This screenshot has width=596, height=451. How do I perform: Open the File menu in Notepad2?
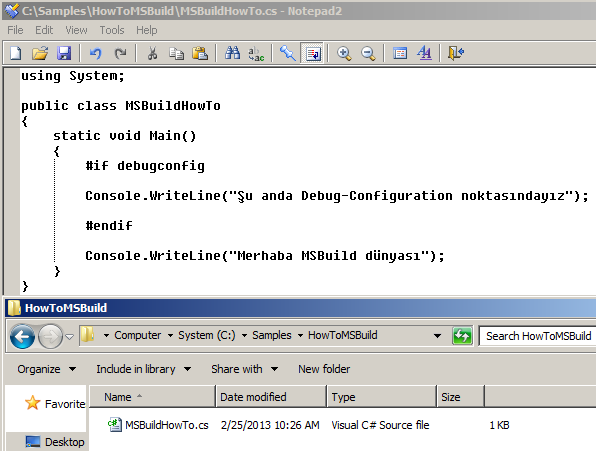point(15,30)
